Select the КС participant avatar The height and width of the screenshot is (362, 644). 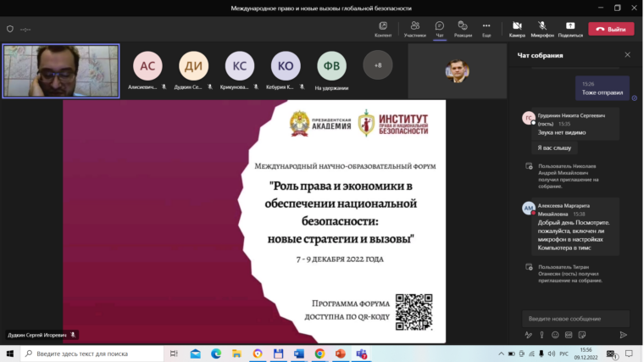pos(239,66)
